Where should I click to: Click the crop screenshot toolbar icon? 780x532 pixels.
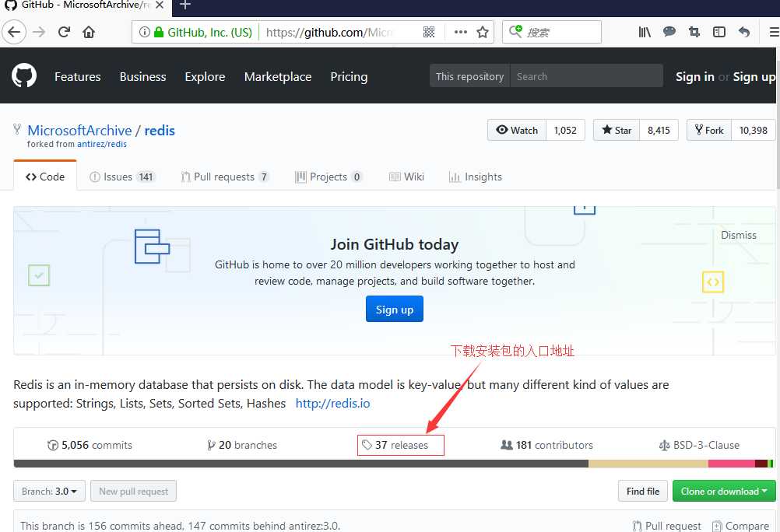click(694, 33)
